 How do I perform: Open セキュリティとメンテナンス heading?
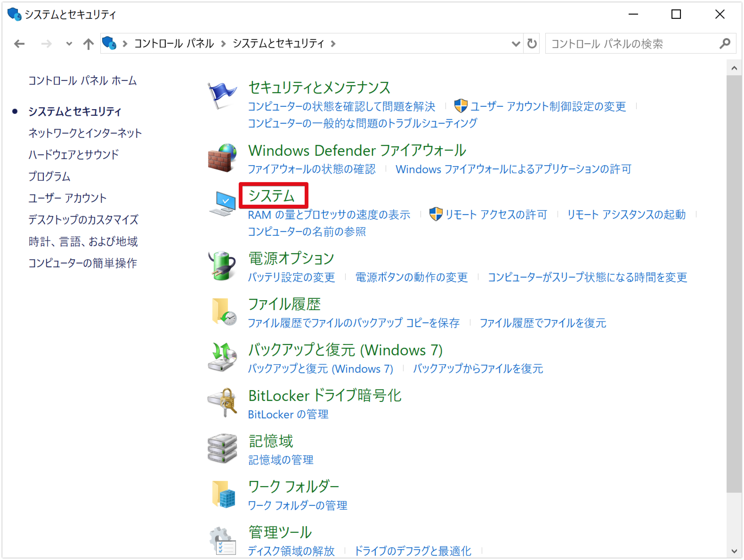319,88
